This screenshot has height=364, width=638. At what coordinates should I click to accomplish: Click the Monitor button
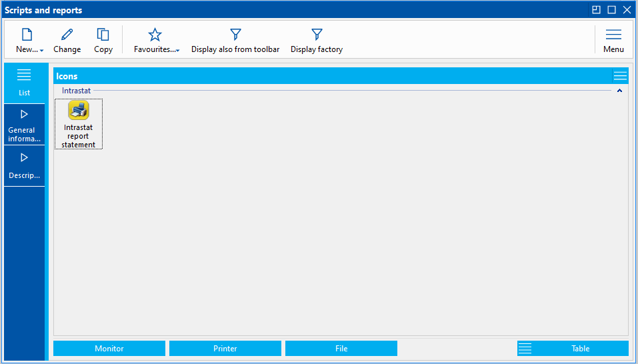(x=109, y=349)
